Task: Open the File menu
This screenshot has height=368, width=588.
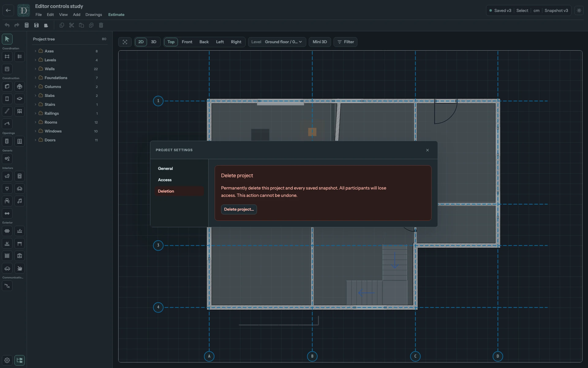Action: (x=39, y=15)
